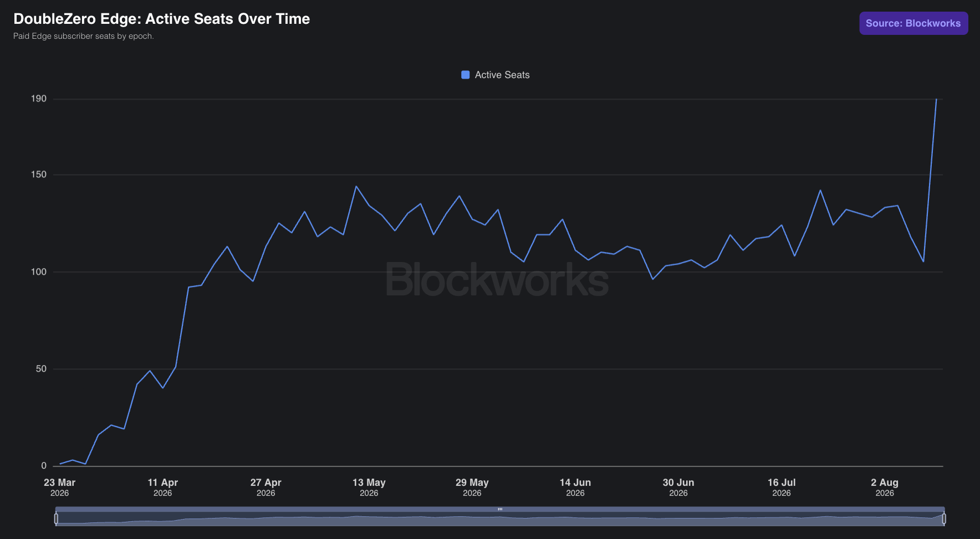Click the 0 y-axis value
The image size is (980, 539).
coord(44,466)
